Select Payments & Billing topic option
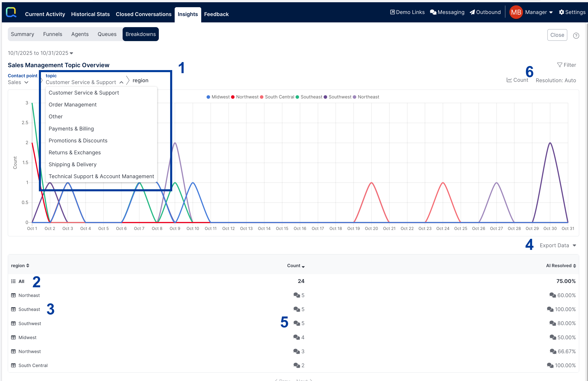588x381 pixels. click(x=71, y=129)
